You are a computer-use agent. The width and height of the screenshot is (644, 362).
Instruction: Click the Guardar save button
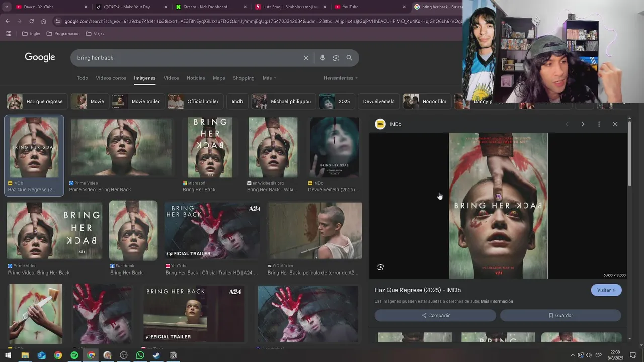(x=560, y=316)
